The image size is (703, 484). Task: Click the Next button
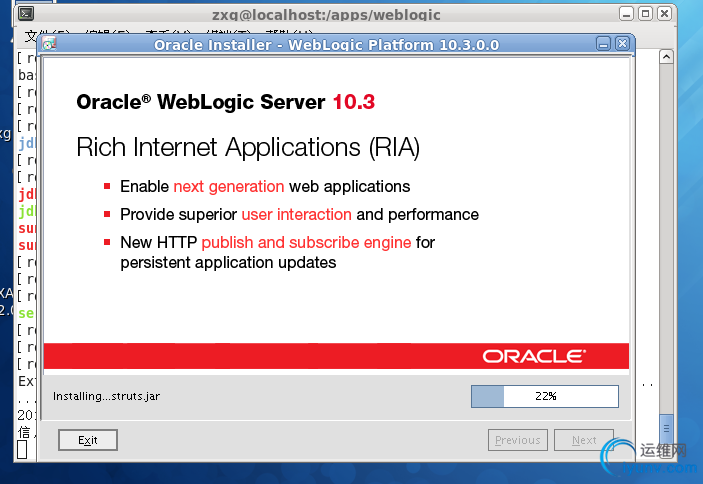click(584, 440)
